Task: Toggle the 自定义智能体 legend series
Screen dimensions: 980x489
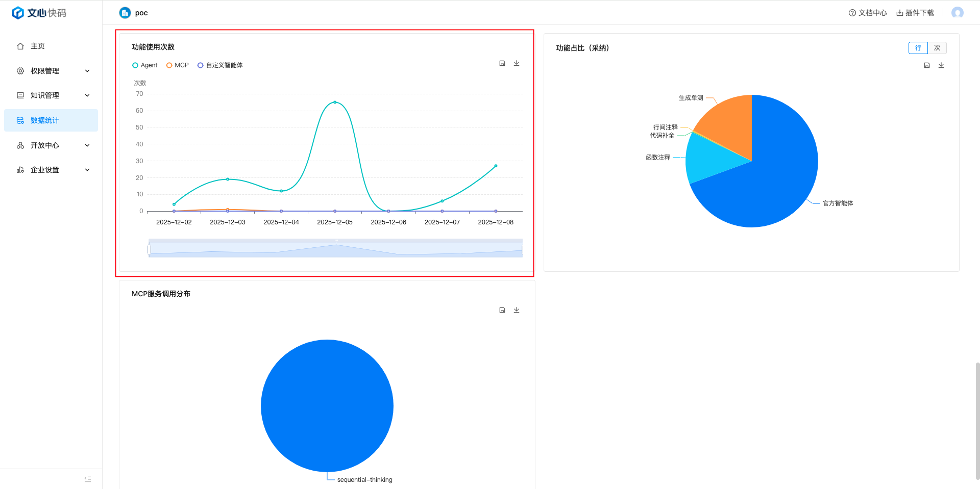Action: click(x=220, y=65)
